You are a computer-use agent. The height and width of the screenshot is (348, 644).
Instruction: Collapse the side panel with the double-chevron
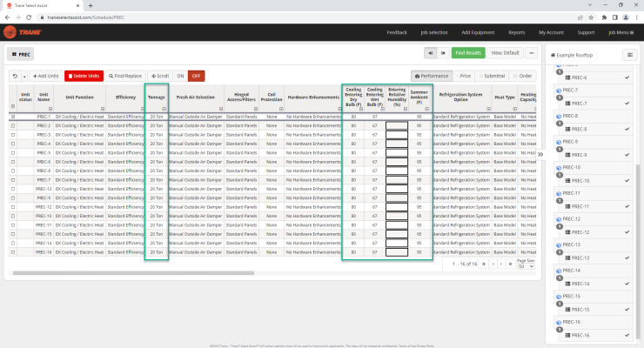click(x=540, y=154)
